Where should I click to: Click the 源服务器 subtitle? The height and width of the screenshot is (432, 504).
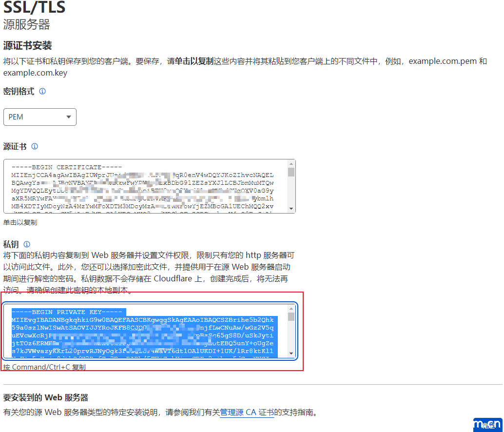[27, 25]
